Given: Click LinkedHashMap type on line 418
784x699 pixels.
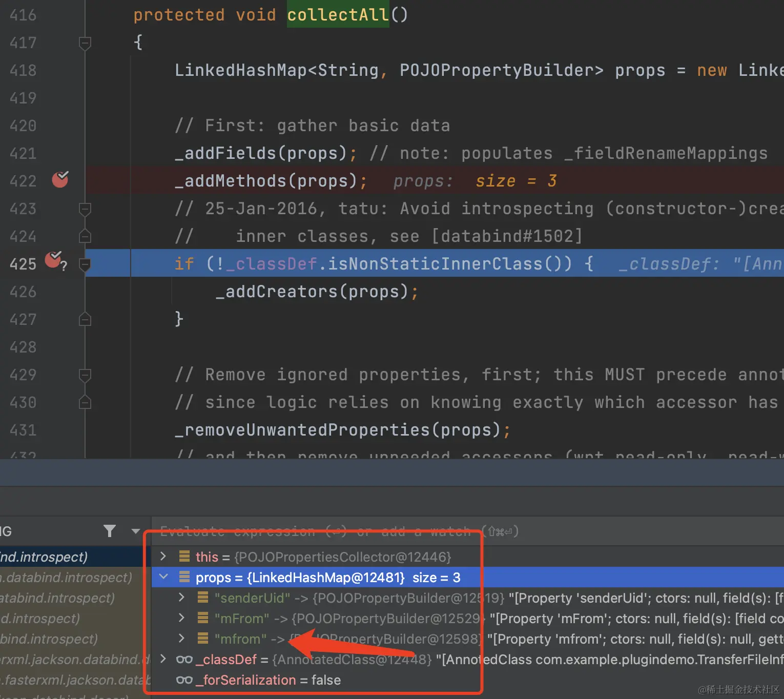Looking at the screenshot, I should 240,70.
